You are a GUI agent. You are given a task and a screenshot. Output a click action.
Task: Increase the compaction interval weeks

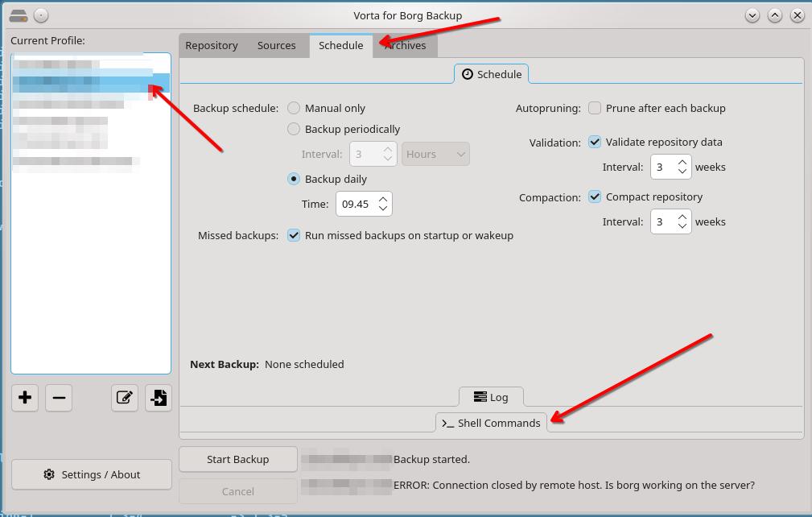point(682,217)
